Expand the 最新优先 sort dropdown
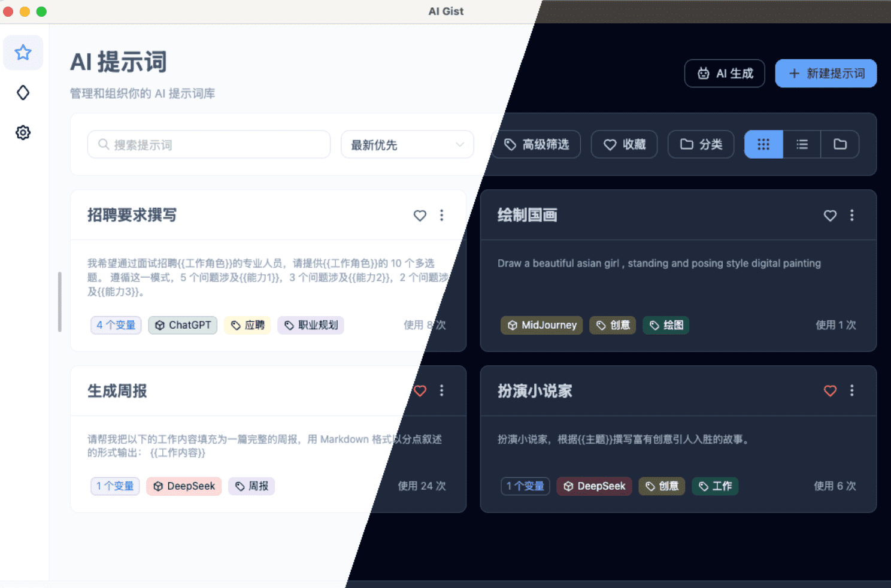Screen dimensions: 891x588 (x=407, y=145)
